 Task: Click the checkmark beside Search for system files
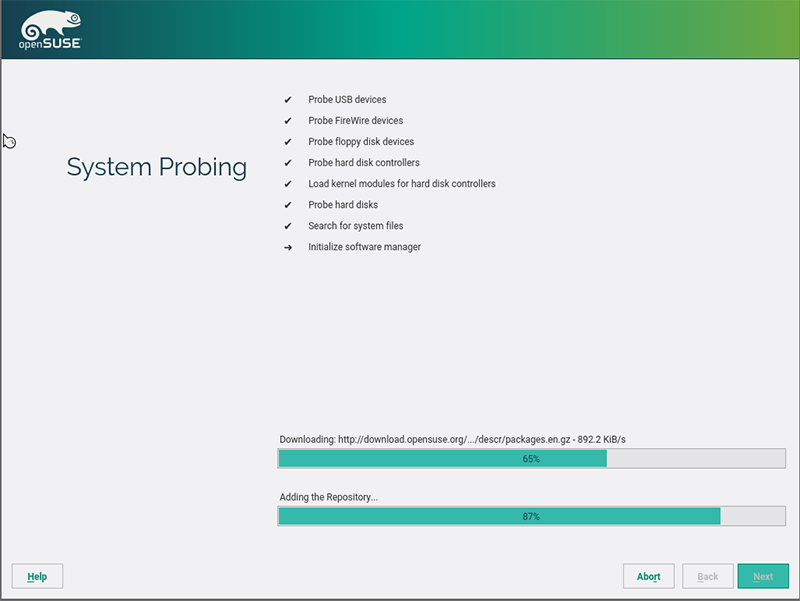click(288, 226)
